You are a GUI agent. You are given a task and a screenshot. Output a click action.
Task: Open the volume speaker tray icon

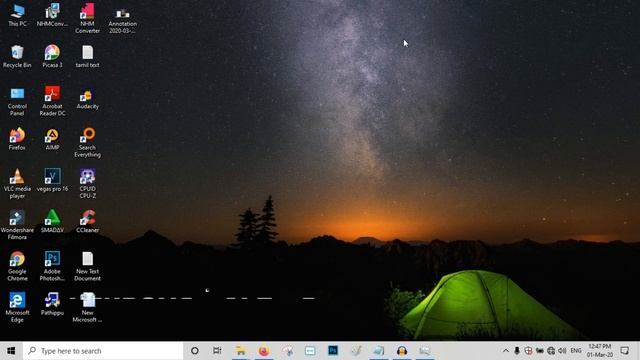pyautogui.click(x=562, y=351)
